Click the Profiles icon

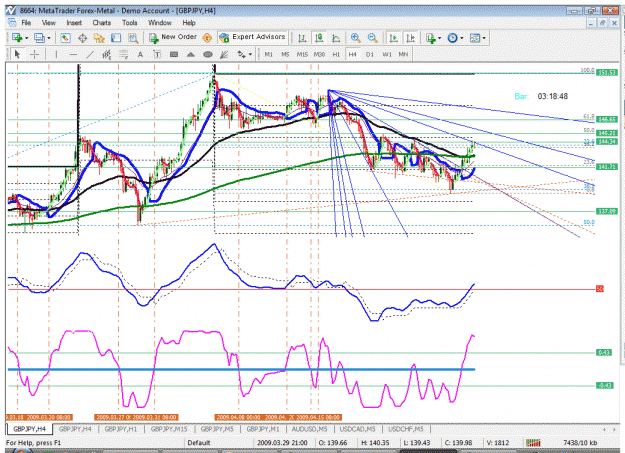tap(39, 38)
